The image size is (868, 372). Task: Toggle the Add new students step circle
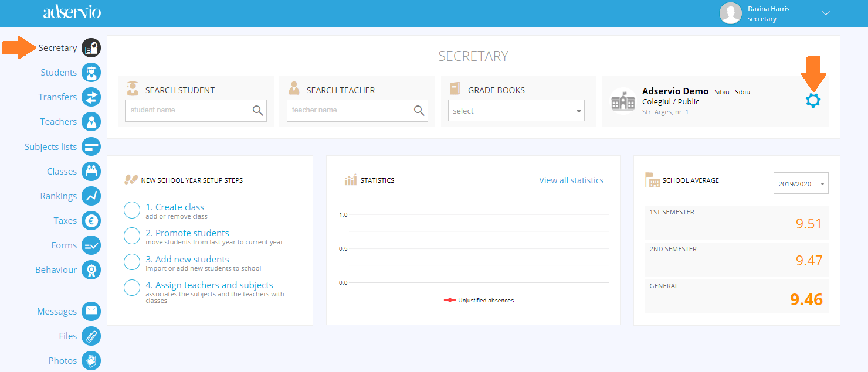click(x=132, y=262)
